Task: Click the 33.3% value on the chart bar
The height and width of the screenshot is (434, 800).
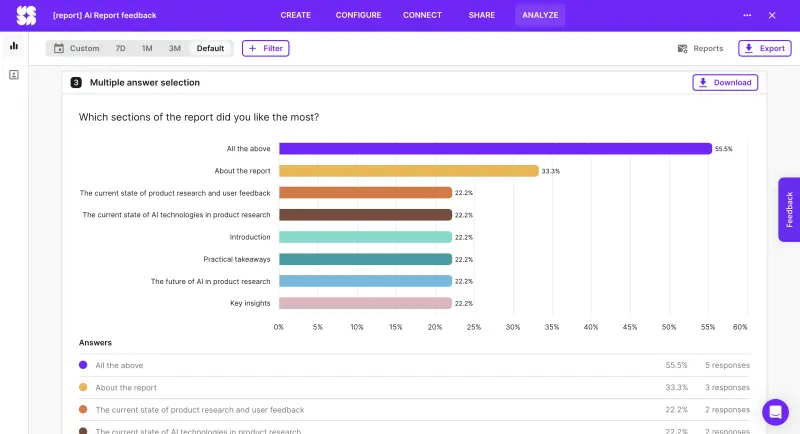Action: (x=551, y=171)
